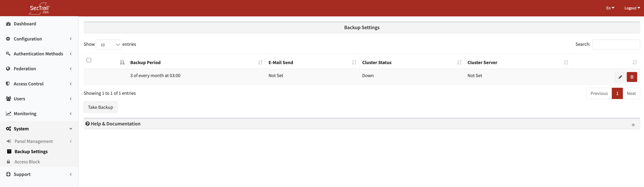
Task: Toggle the select-all checkbox in table header
Action: pyautogui.click(x=89, y=60)
